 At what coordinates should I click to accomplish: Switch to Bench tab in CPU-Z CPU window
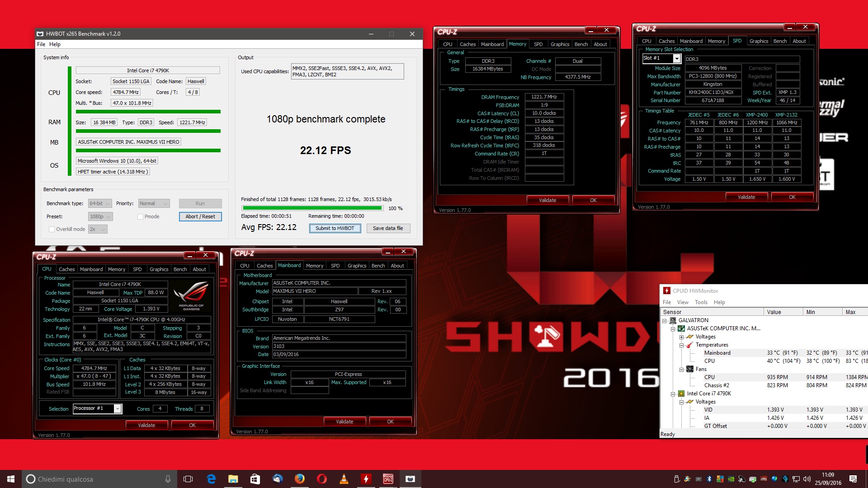click(180, 269)
